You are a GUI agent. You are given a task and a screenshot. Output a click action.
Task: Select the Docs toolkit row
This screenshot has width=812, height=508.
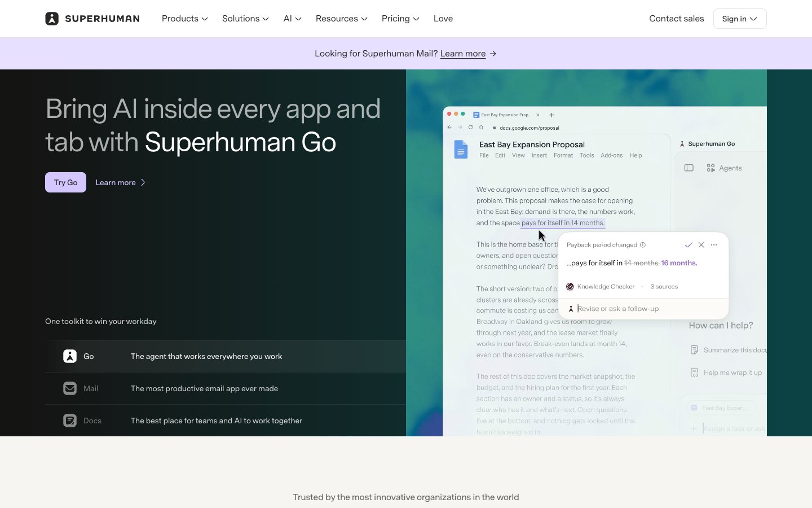(x=226, y=421)
